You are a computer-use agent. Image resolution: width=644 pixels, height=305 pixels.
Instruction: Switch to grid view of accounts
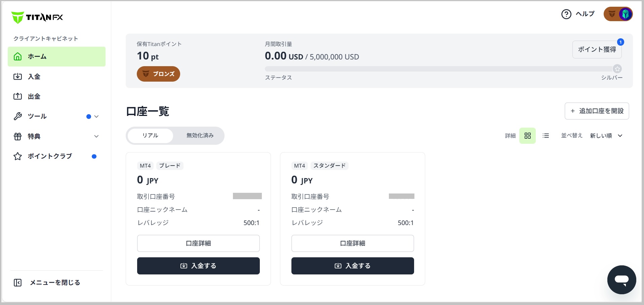527,136
